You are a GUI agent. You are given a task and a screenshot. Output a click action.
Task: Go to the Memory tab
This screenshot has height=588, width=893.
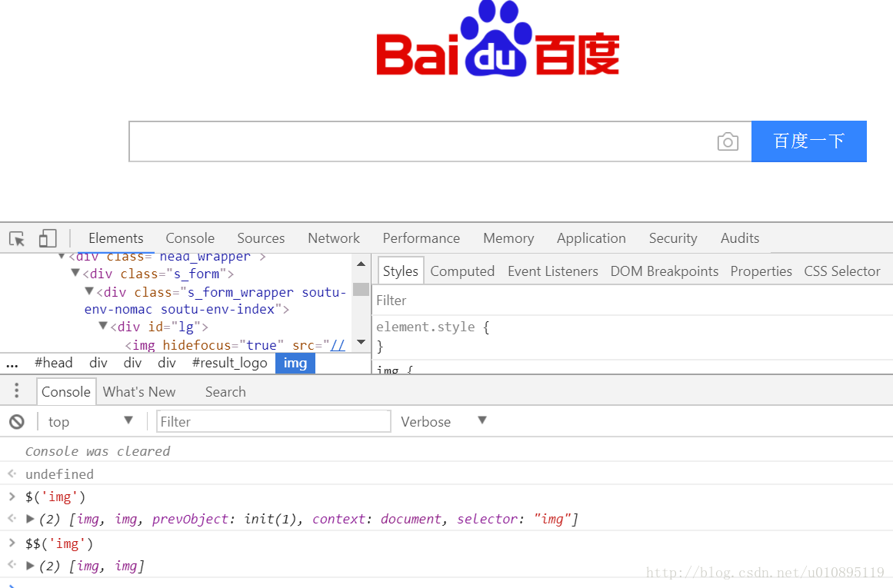(x=508, y=238)
